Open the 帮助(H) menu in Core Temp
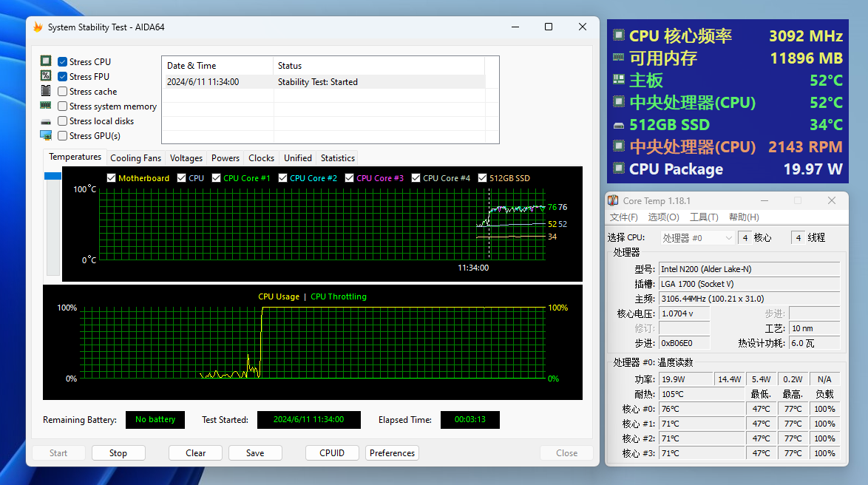 pyautogui.click(x=744, y=217)
